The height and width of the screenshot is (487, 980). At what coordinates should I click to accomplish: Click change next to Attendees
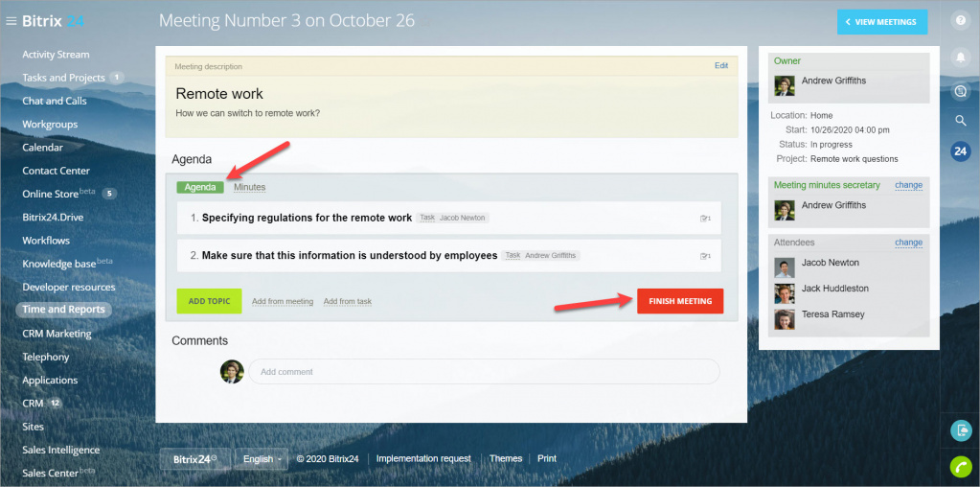[x=908, y=242]
